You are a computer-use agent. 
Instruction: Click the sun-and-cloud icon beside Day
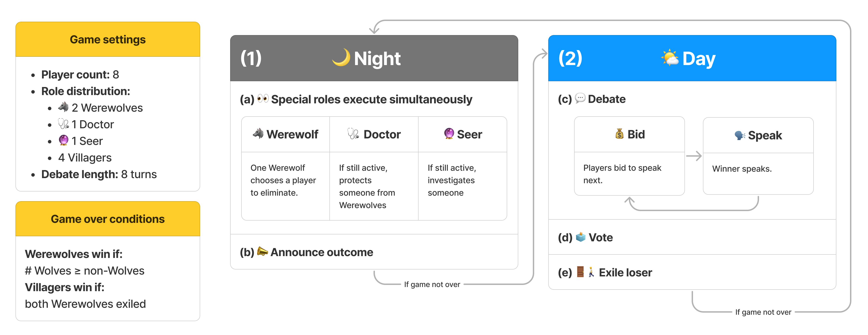(x=669, y=58)
